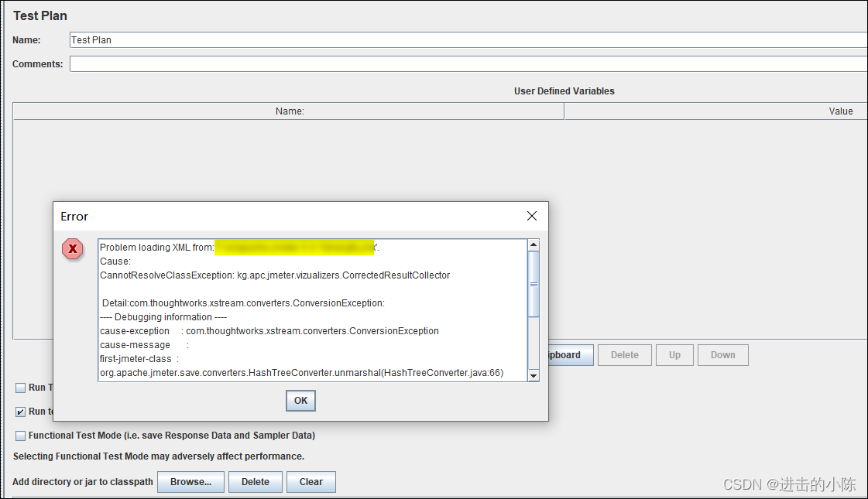Close the Error dialog window
Screen dimensions: 868x499
(531, 217)
